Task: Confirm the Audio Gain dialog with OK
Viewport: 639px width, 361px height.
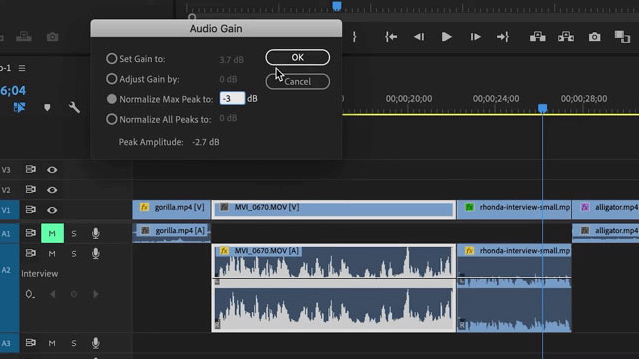Action: tap(297, 57)
